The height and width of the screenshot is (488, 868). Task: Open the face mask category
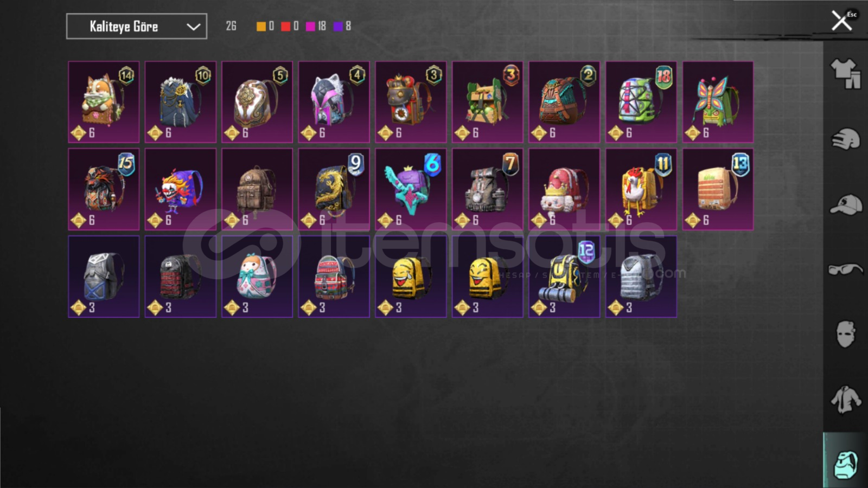pyautogui.click(x=846, y=333)
